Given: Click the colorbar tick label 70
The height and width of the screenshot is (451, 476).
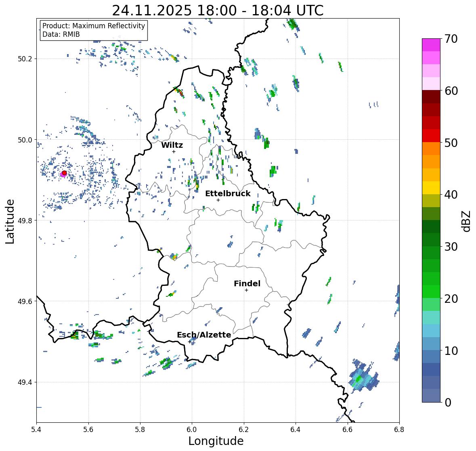Looking at the screenshot, I should (451, 39).
